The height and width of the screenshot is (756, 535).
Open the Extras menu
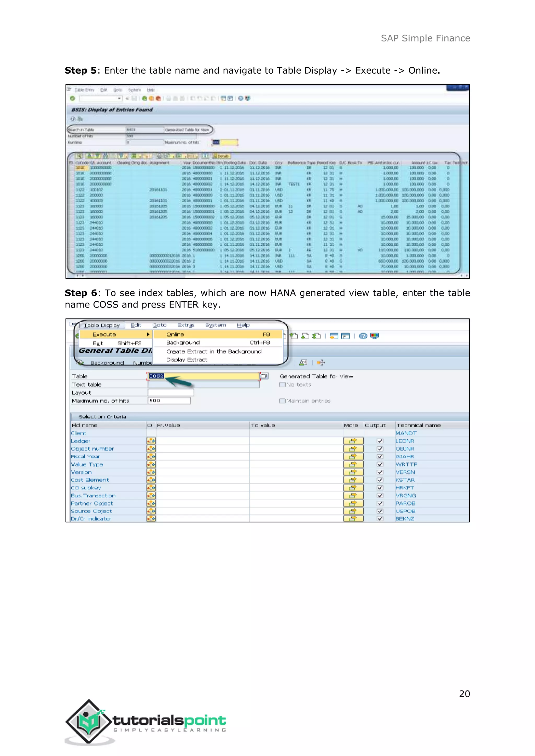186,325
